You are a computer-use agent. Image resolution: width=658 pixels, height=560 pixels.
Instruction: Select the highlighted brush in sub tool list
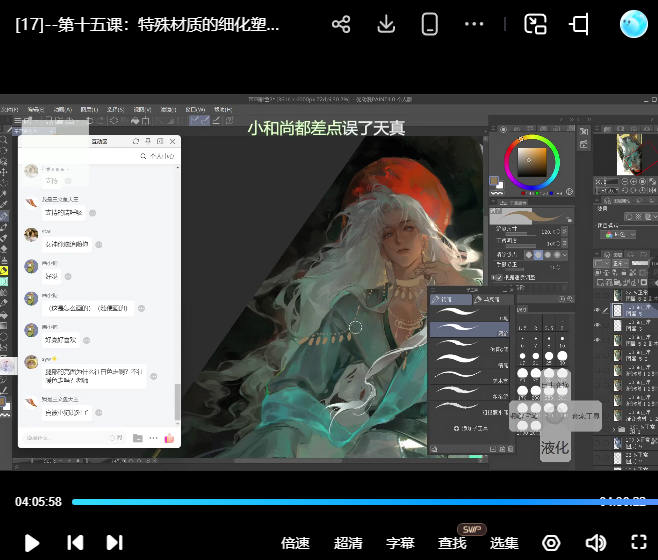click(x=469, y=330)
